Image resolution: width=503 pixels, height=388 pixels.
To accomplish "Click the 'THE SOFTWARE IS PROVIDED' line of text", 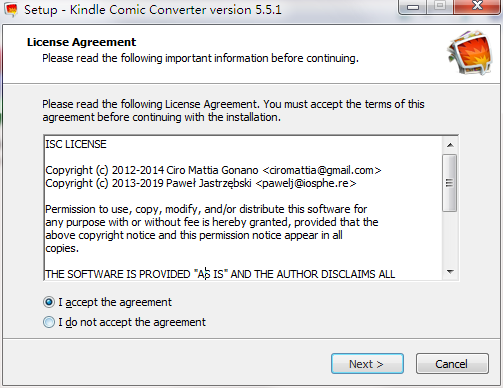I will [x=220, y=274].
